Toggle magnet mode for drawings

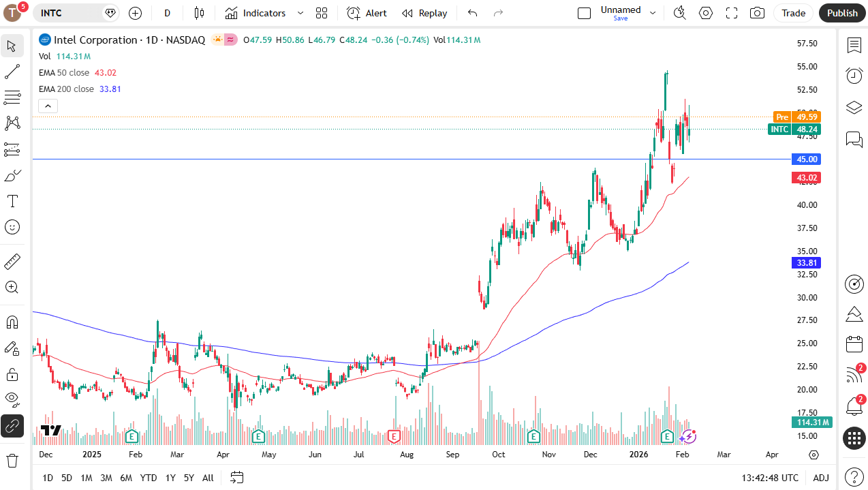12,322
